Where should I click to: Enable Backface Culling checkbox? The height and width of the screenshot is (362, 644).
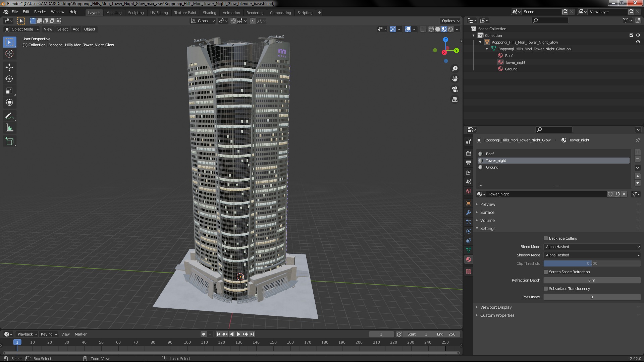pos(546,238)
